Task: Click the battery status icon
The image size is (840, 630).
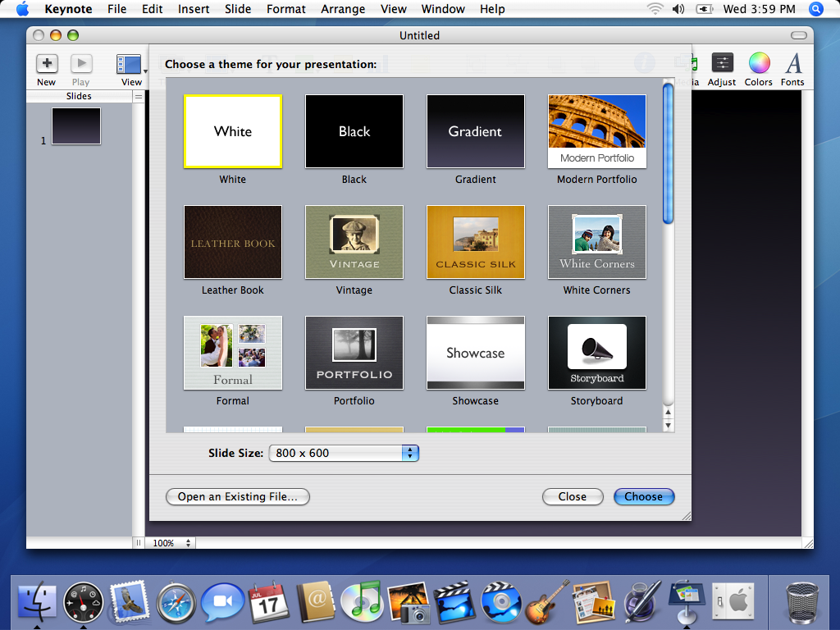Action: click(704, 9)
